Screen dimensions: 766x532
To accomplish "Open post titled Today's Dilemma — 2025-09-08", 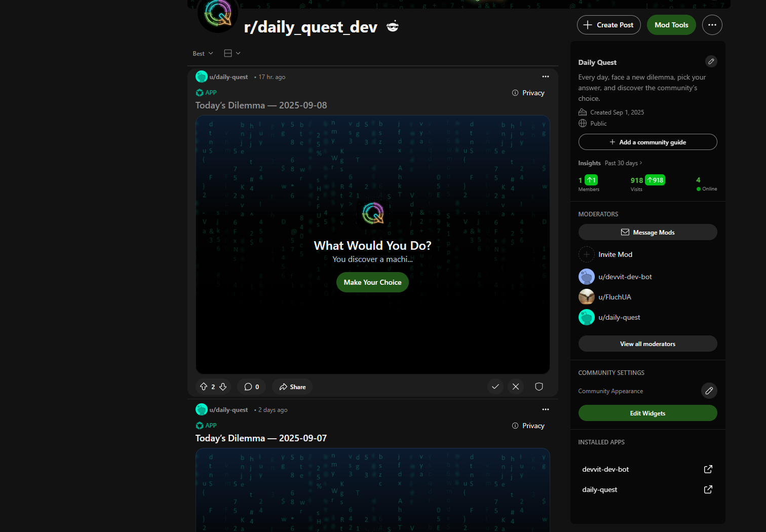I will 261,105.
